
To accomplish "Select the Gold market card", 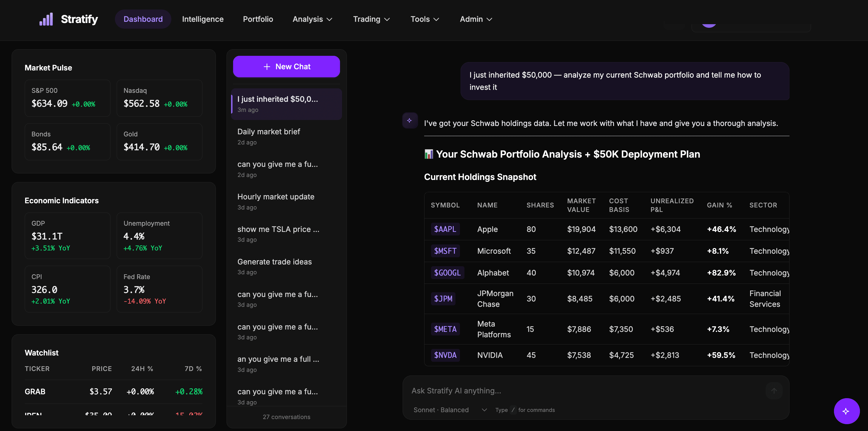I will pyautogui.click(x=159, y=141).
